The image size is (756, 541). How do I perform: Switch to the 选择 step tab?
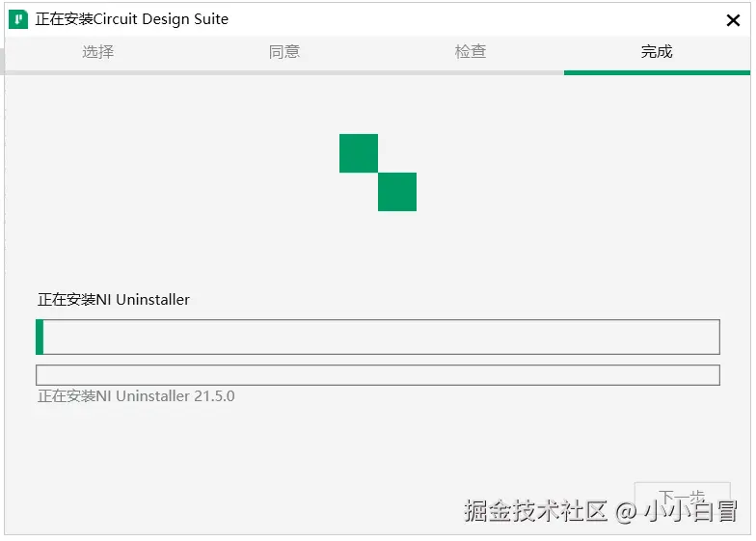(x=98, y=52)
